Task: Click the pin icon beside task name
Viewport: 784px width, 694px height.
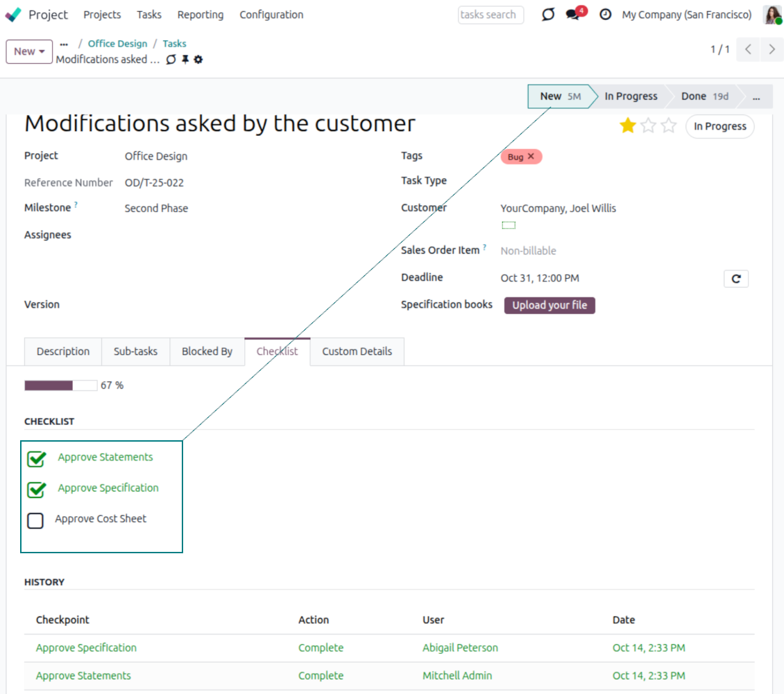Action: coord(185,60)
